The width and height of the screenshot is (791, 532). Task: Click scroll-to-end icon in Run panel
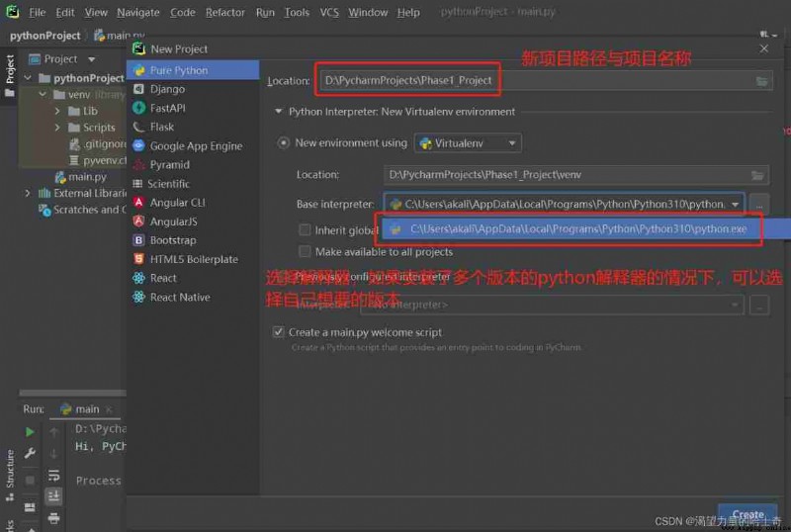(x=53, y=496)
